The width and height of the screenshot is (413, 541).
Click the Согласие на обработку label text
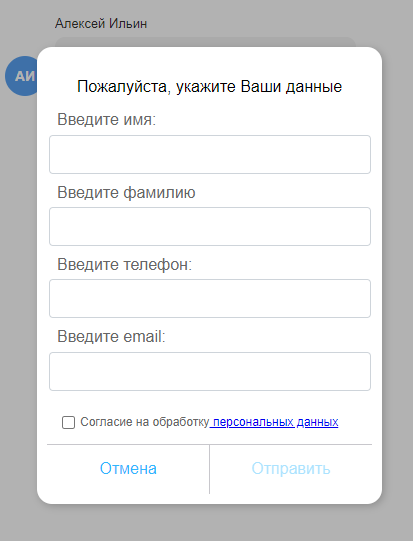click(x=145, y=422)
